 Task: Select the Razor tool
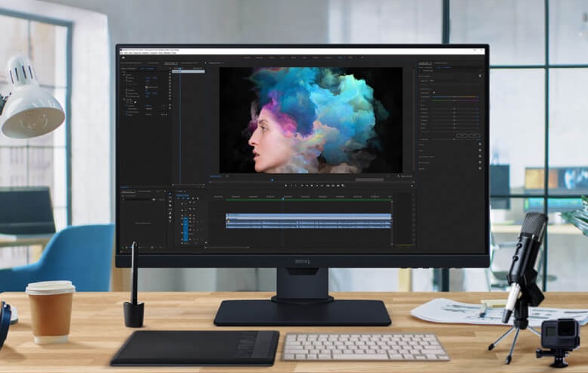tap(170, 206)
